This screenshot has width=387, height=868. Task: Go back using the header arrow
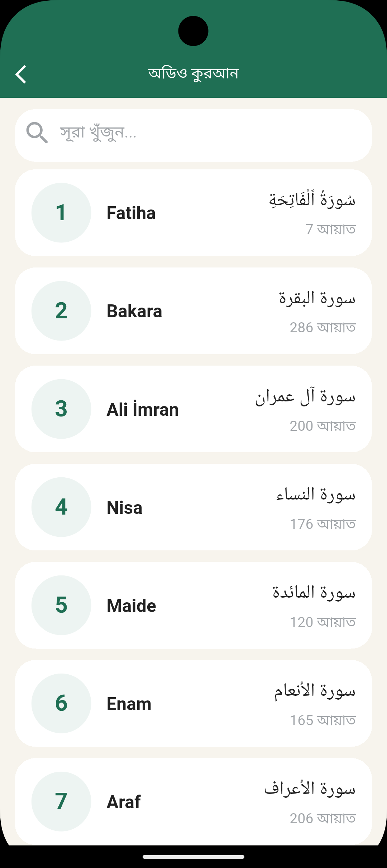(x=21, y=74)
